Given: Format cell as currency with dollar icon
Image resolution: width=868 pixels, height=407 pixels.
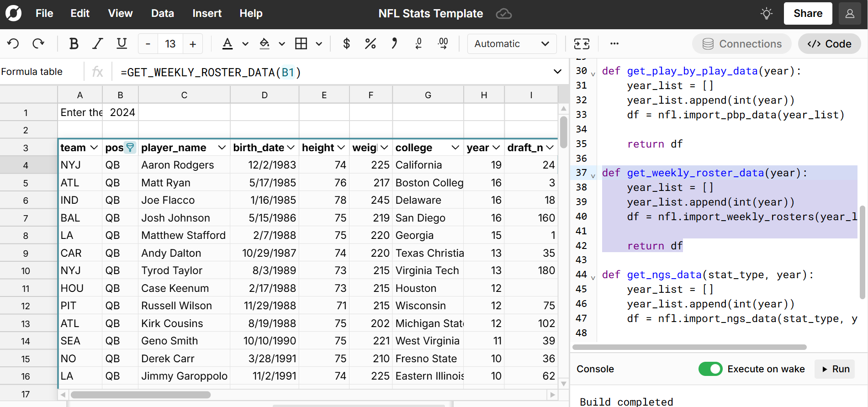Looking at the screenshot, I should (x=346, y=44).
